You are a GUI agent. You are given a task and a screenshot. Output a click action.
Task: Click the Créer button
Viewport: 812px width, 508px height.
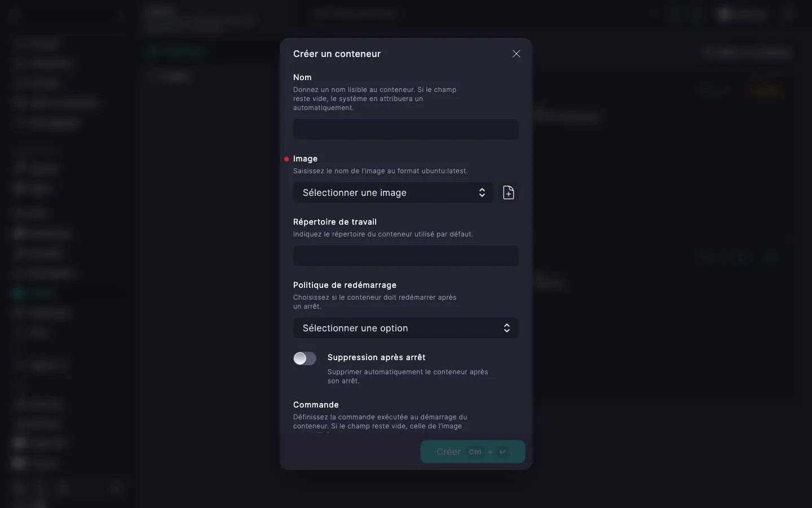click(473, 452)
